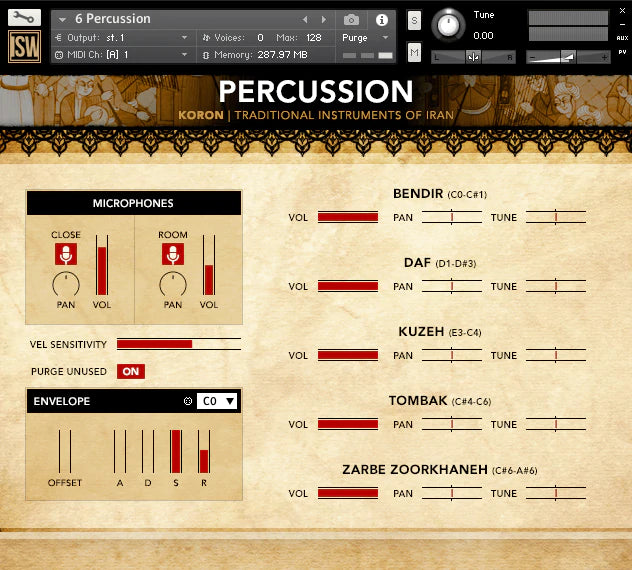Viewport: 632px width, 570px height.
Task: Toggle the Close microphone icon
Action: [x=66, y=254]
